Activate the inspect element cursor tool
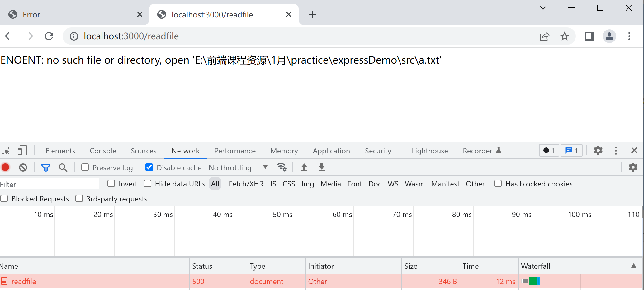The height and width of the screenshot is (290, 644). click(x=6, y=151)
